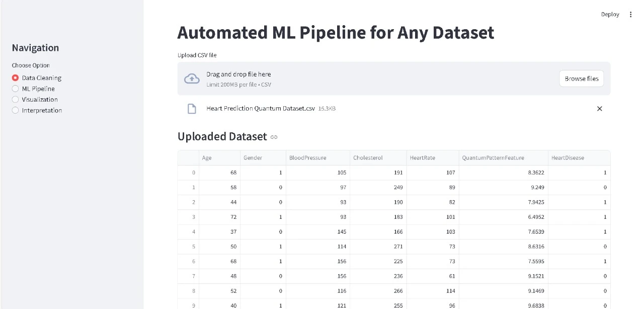Click the BloodPressure column header
The image size is (644, 309).
pos(317,158)
